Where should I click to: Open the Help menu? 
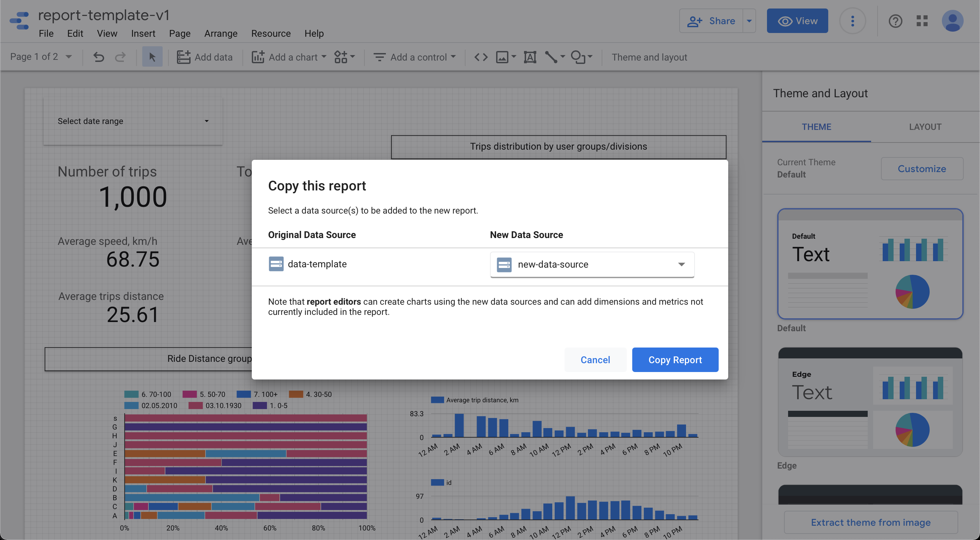coord(314,33)
